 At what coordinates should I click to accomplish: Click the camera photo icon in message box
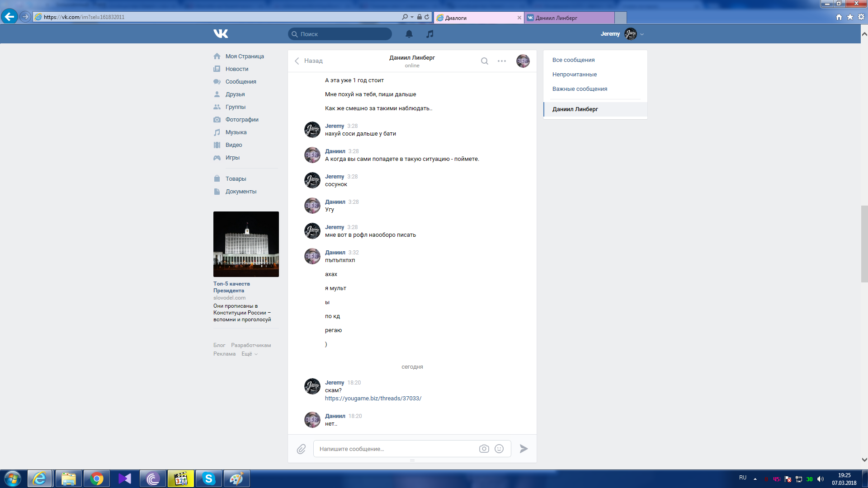[x=484, y=449]
